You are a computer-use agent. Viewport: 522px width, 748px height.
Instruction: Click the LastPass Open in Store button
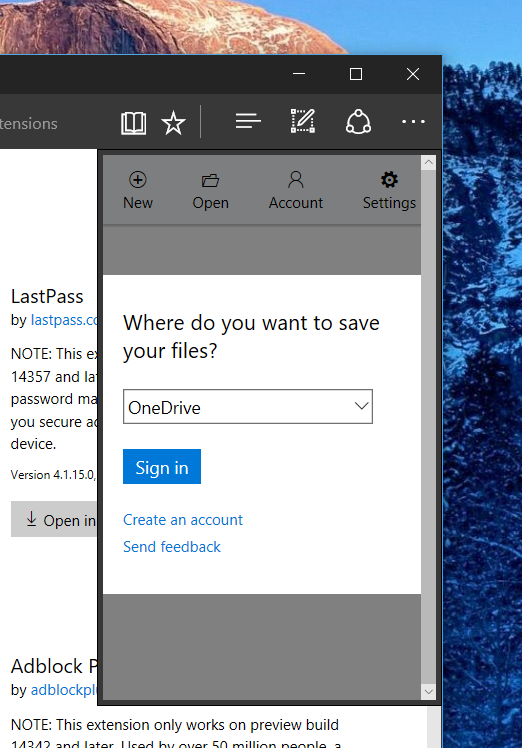(54, 519)
